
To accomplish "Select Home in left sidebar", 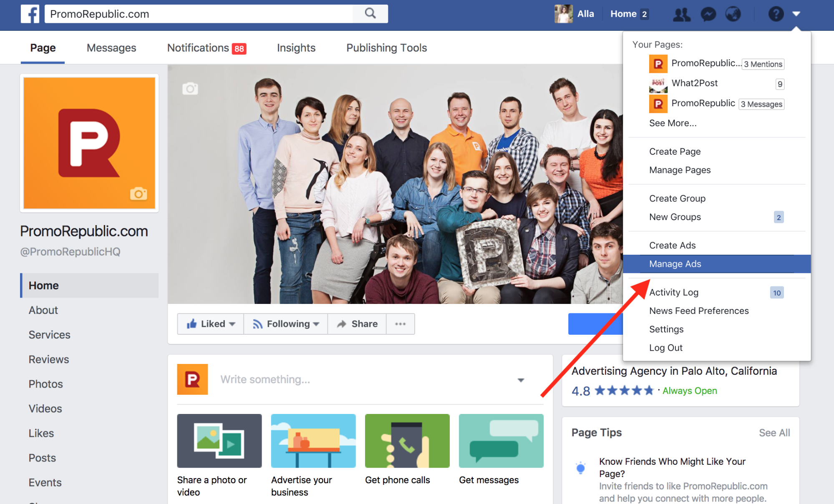I will (89, 286).
